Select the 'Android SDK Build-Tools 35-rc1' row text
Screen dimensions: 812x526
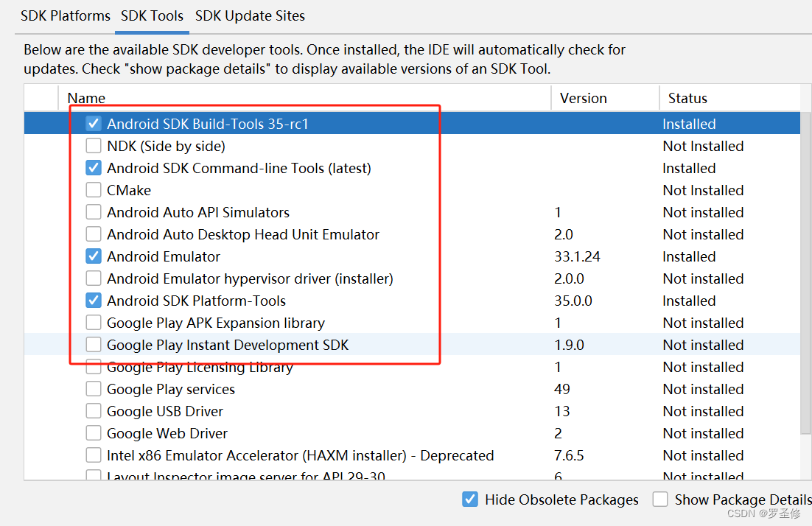208,124
